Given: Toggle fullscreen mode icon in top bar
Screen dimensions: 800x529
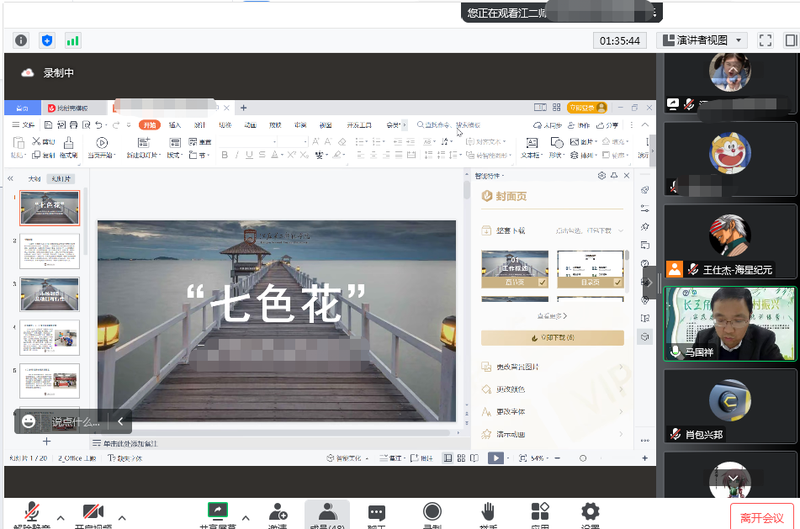Looking at the screenshot, I should (765, 41).
